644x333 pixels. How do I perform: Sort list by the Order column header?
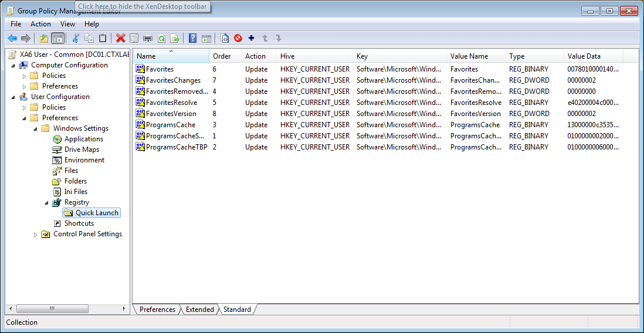point(225,56)
